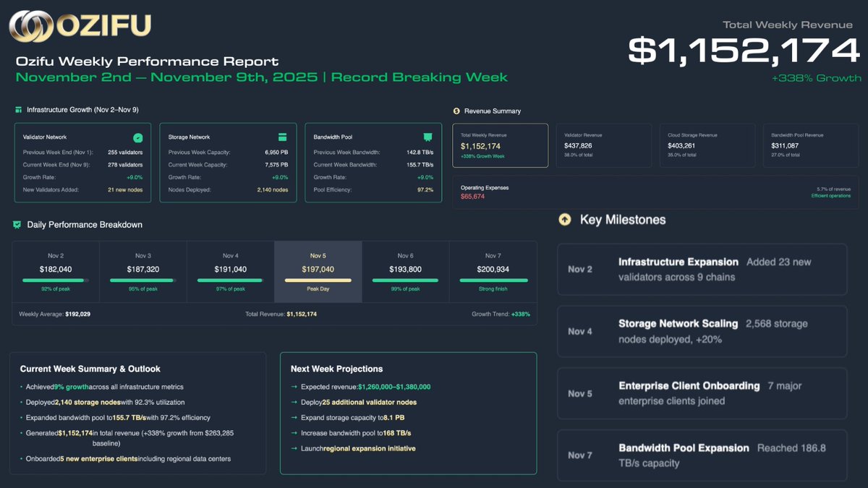The width and height of the screenshot is (868, 488).
Task: Click the Nov 4 Storage Network Scaling milestone
Action: [703, 330]
